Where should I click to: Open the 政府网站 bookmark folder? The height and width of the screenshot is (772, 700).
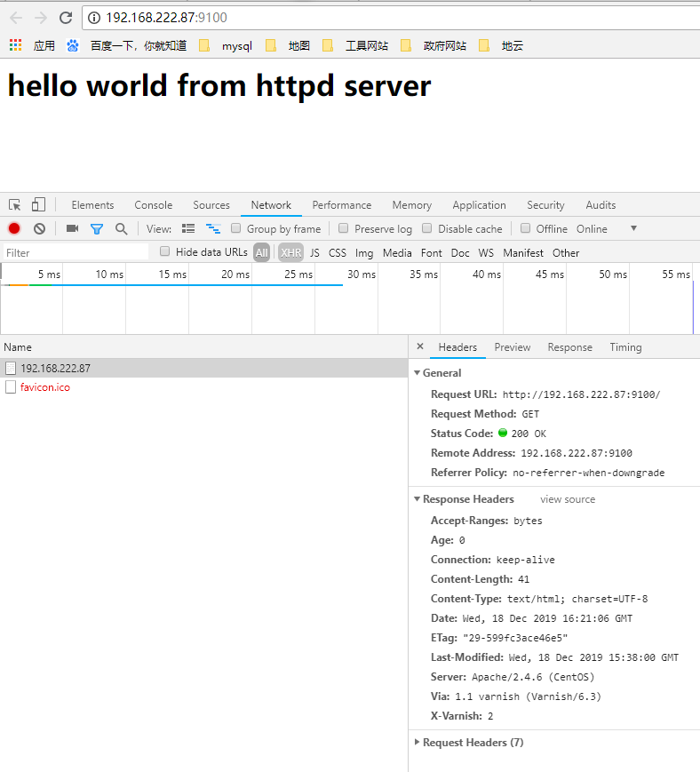[434, 46]
